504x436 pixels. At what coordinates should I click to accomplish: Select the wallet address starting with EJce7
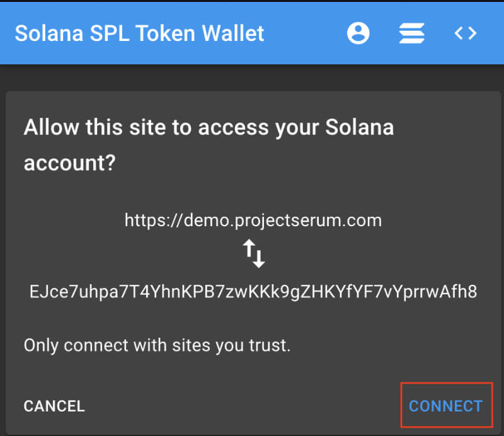click(x=253, y=292)
